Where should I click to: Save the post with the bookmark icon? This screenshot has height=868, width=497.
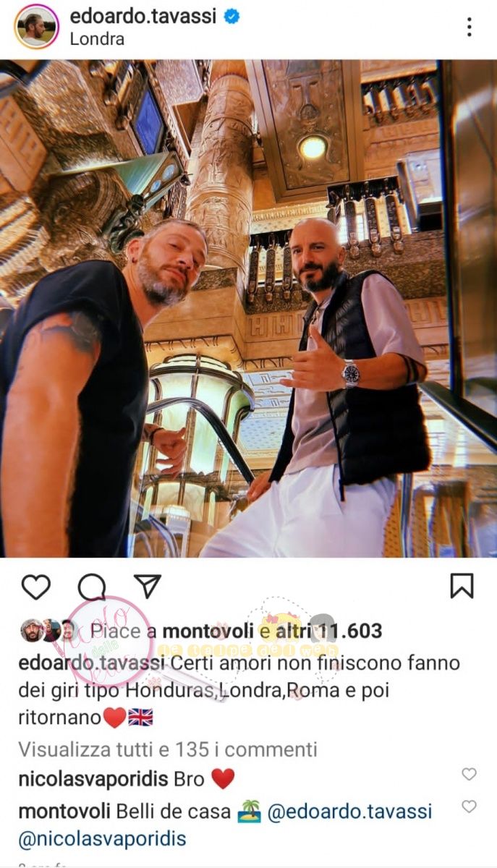[462, 586]
